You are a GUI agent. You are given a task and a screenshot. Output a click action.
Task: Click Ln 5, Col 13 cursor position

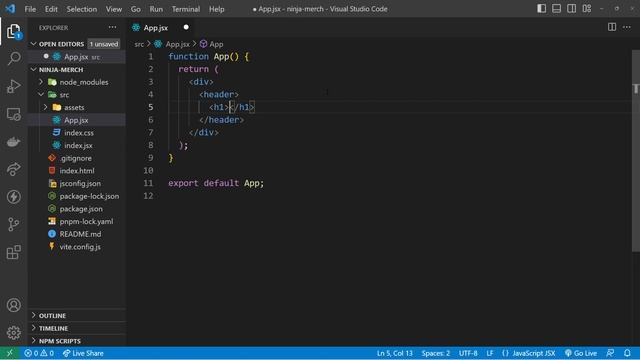pyautogui.click(x=395, y=353)
